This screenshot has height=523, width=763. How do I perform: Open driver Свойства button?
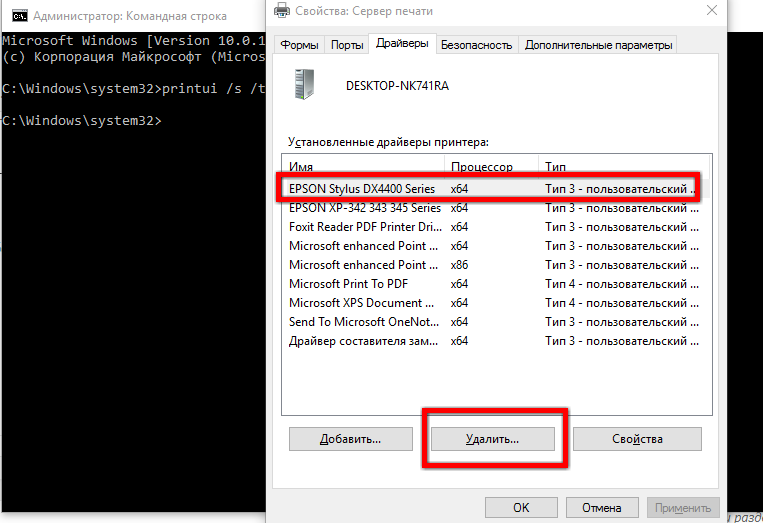pos(637,439)
